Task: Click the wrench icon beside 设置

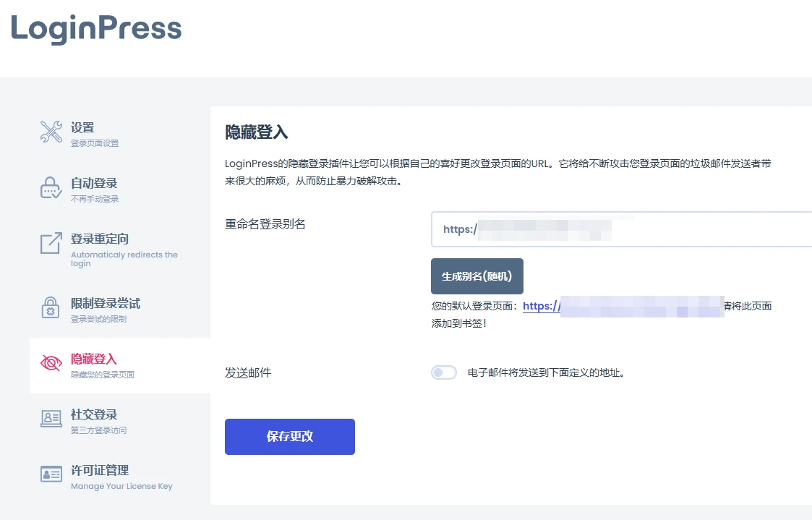Action: coord(50,132)
